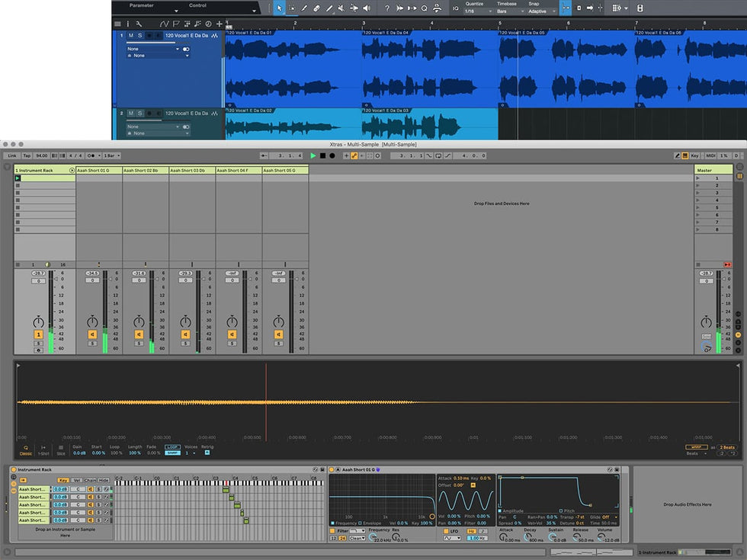Open the Snap Adaptive dropdown

click(540, 12)
